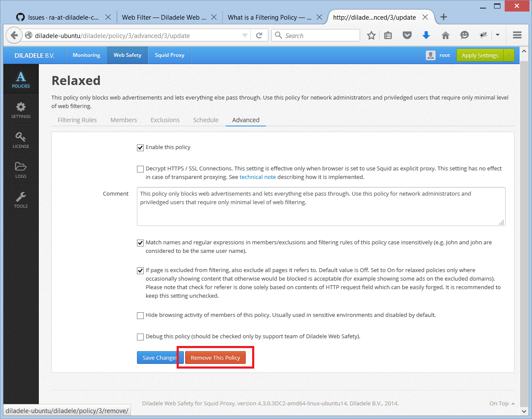Toggle case insensitive matching checkbox
Image resolution: width=532 pixels, height=419 pixels.
(140, 243)
